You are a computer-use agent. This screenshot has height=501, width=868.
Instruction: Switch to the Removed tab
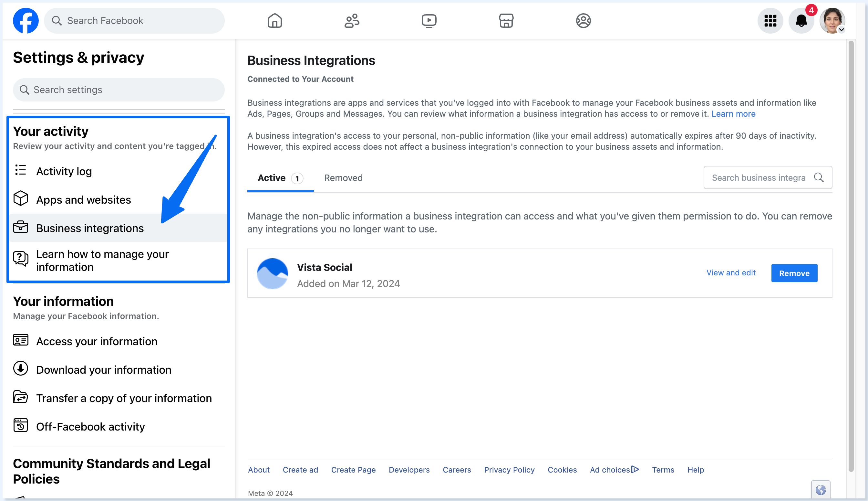[x=343, y=178]
